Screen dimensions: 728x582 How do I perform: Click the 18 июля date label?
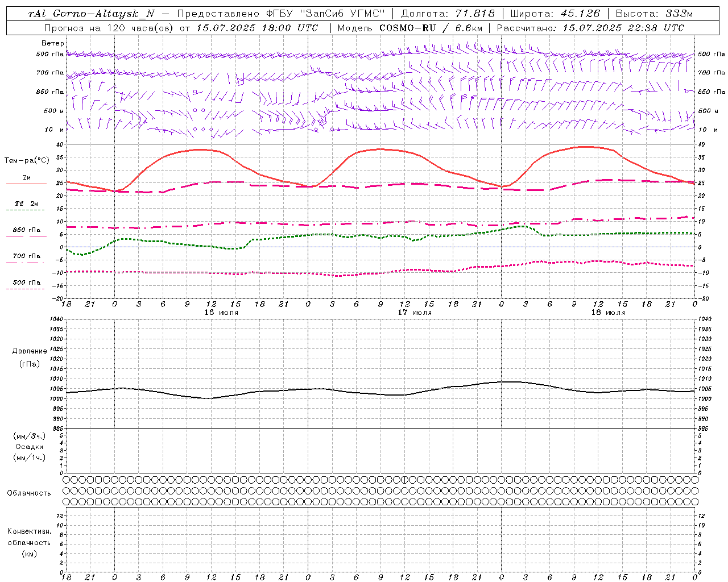[x=608, y=313]
